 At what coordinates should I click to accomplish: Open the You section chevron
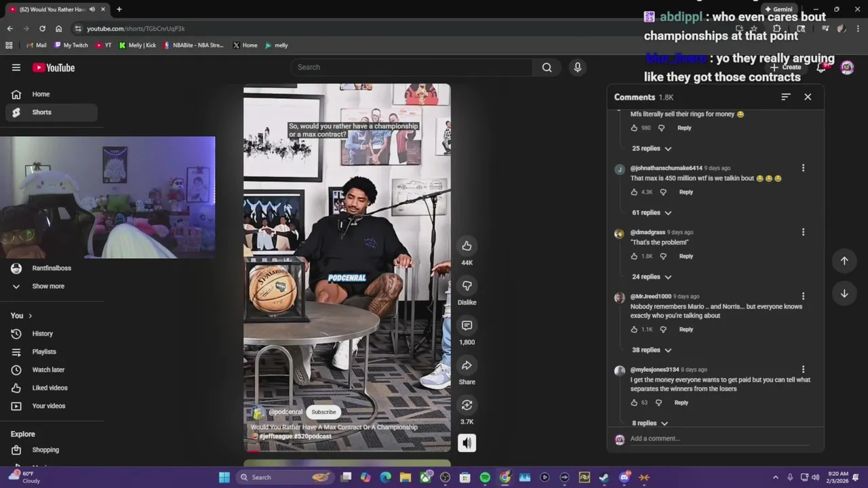coord(30,316)
